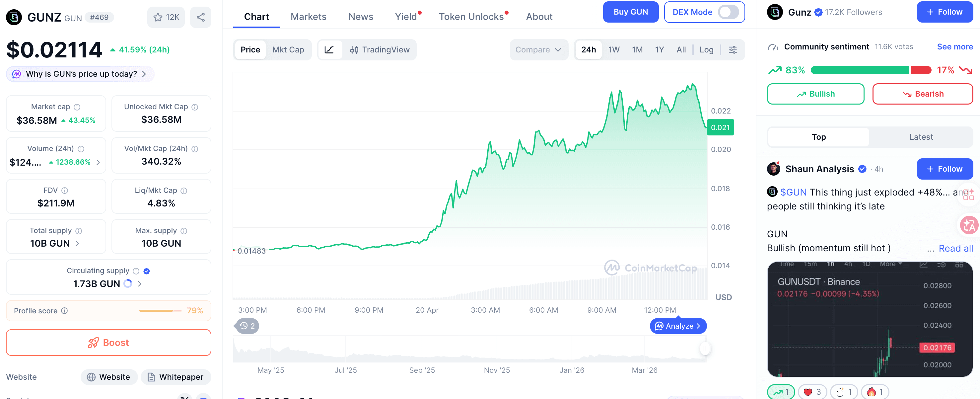The height and width of the screenshot is (399, 980).
Task: Click the community sentiment progress bar
Action: tap(871, 70)
